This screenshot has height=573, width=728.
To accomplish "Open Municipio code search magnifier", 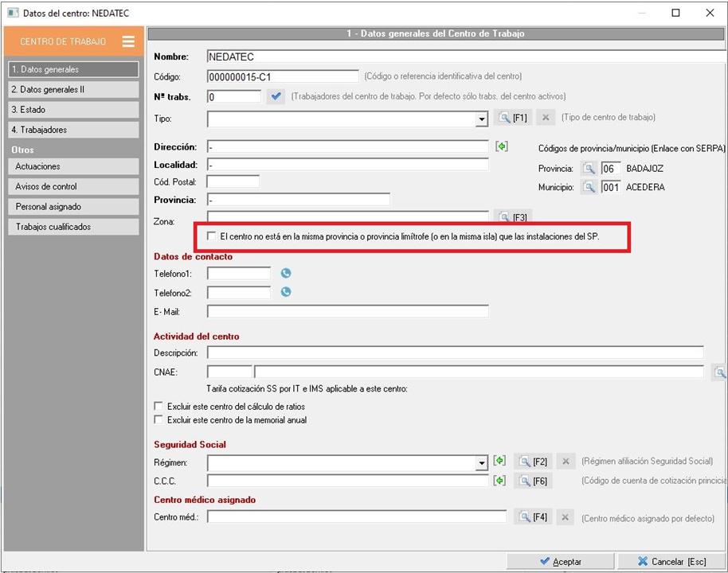I will tap(588, 187).
